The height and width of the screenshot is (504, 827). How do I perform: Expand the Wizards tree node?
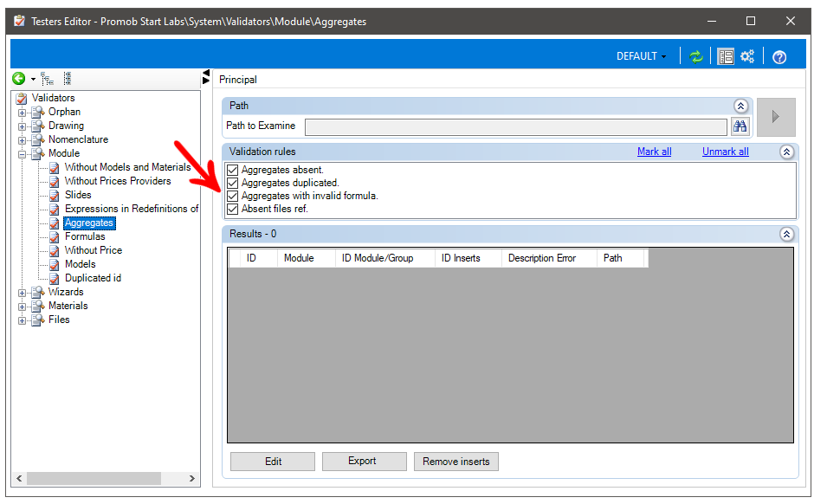(x=23, y=293)
